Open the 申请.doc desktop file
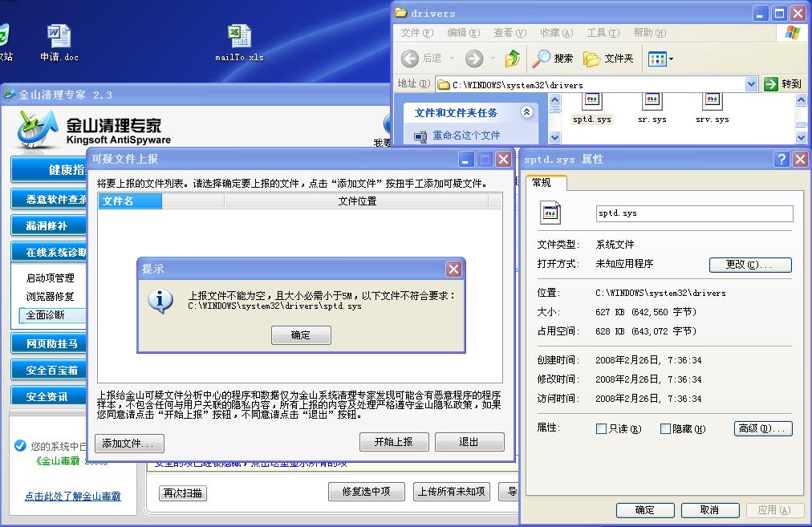The height and width of the screenshot is (527, 812). coord(59,43)
